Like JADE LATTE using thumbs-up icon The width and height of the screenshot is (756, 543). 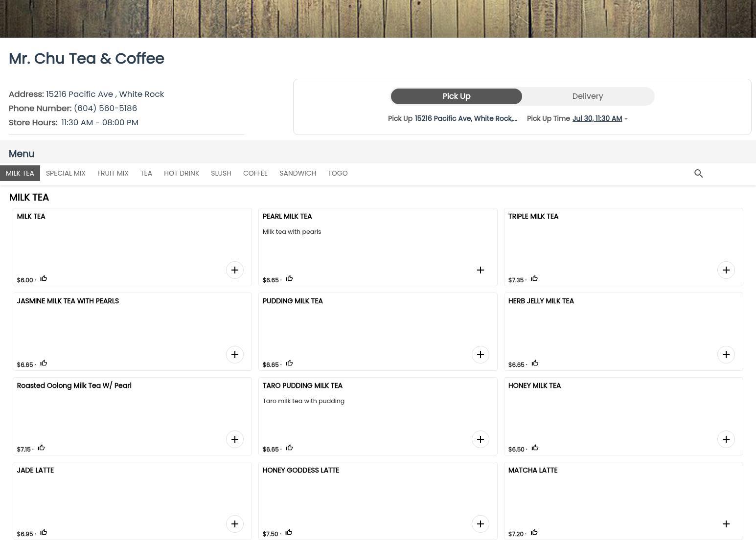pos(44,533)
